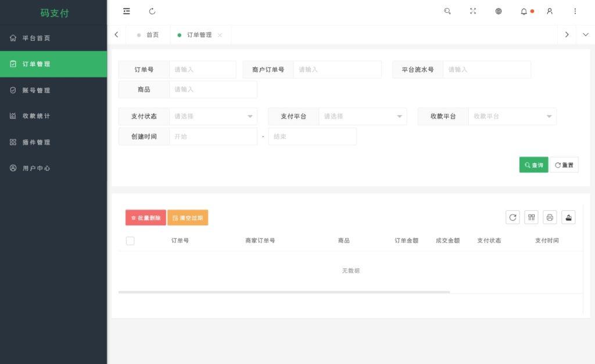Click the page refresh icon in header
Screen dimensions: 595x364
tap(152, 12)
